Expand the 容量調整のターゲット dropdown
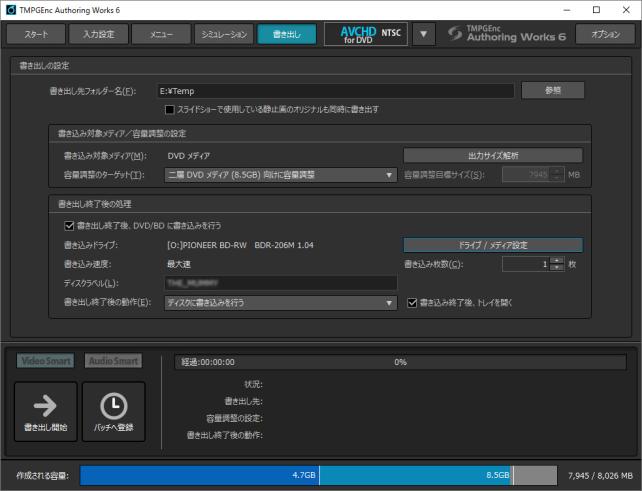 280,175
